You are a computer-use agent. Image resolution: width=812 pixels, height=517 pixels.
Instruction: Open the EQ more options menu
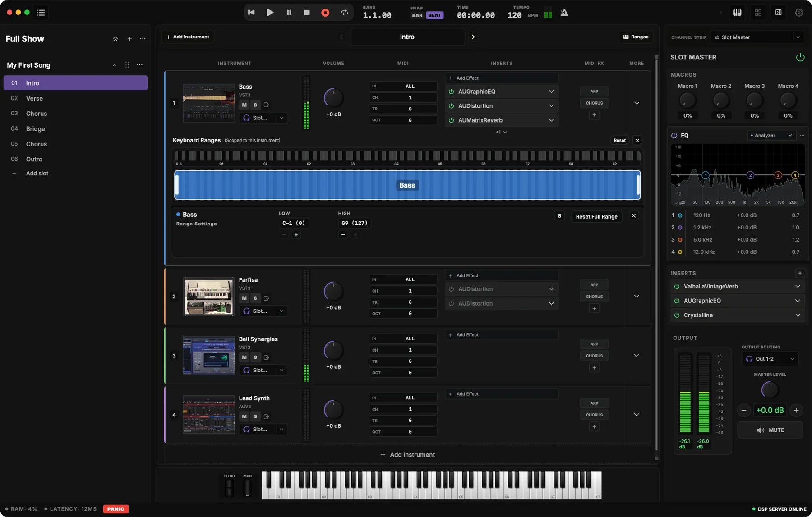point(802,136)
